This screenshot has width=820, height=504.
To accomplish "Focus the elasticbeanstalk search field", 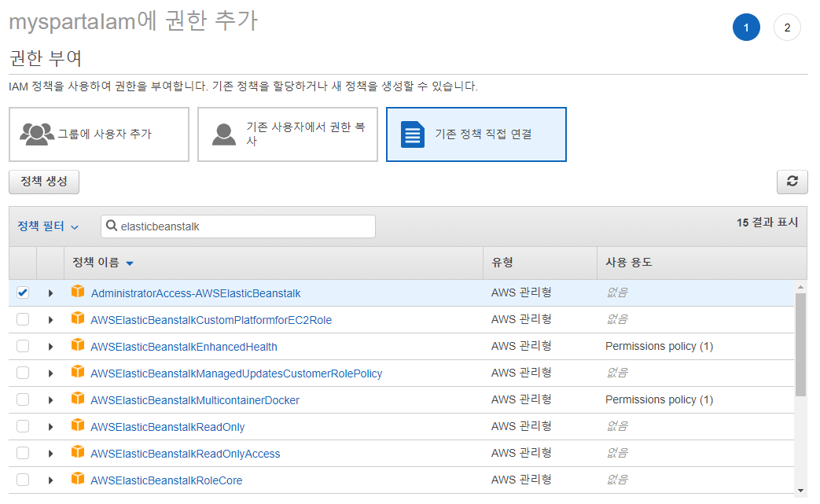I will [238, 226].
